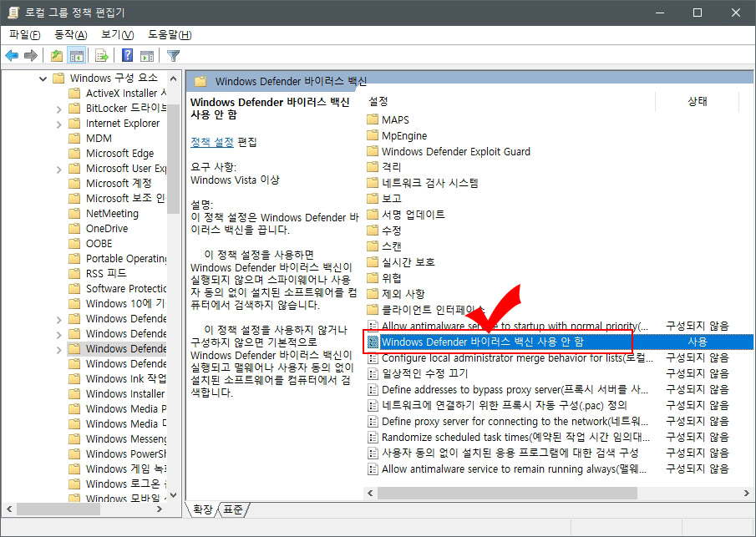Switch to the 표준 tab
This screenshot has height=537, width=756.
(233, 509)
